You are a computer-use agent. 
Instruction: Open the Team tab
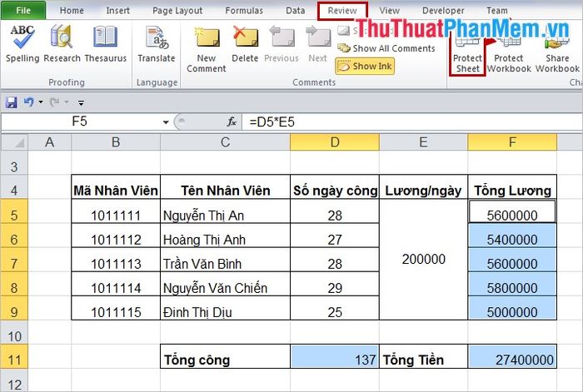(x=497, y=11)
